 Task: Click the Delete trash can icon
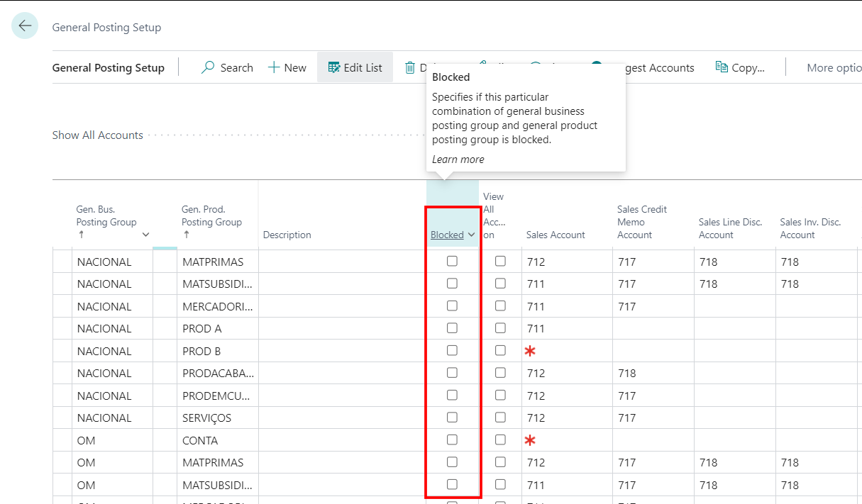410,68
